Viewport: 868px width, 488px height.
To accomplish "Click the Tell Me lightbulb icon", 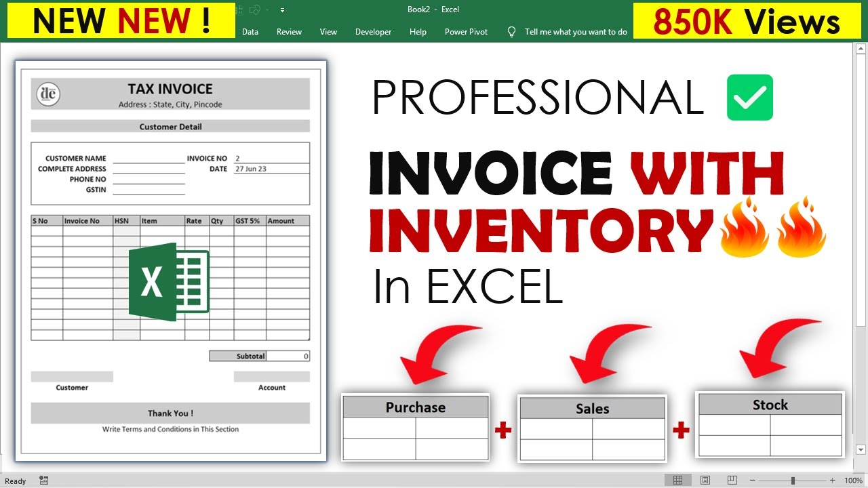I will [x=512, y=32].
